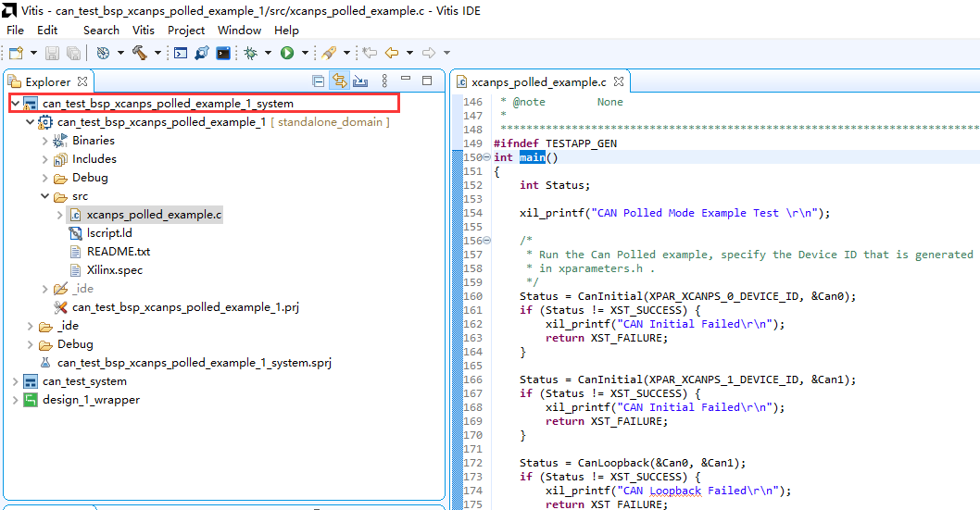Viewport: 980px width, 510px height.
Task: Open the Search menu
Action: point(101,30)
